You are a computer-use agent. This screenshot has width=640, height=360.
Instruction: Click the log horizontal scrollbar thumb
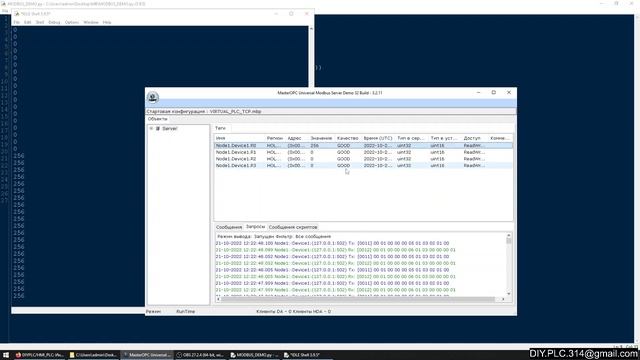pos(358,299)
